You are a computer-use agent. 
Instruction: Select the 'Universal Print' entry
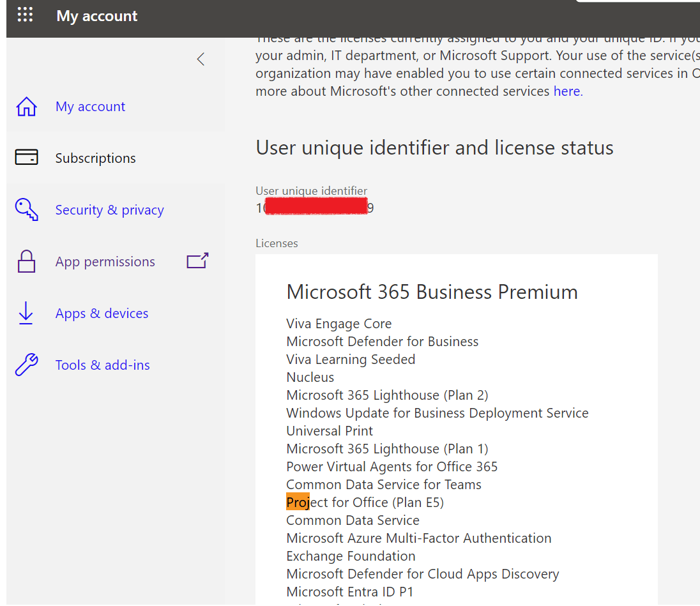point(330,430)
